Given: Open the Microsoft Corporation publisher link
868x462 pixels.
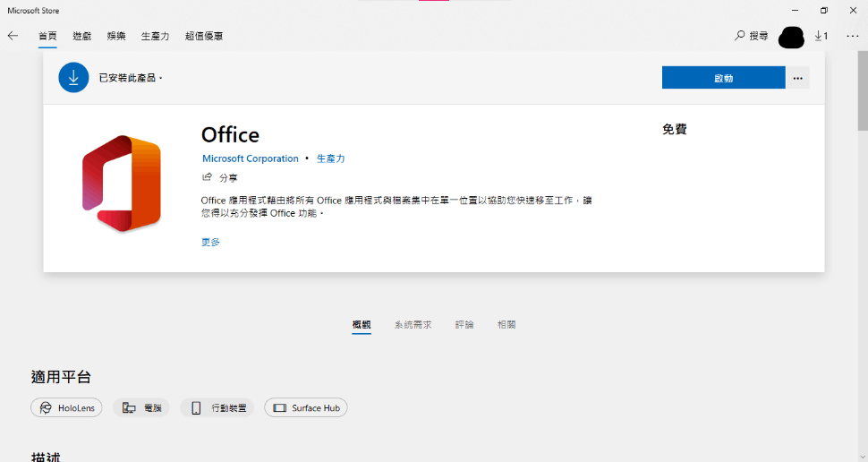Looking at the screenshot, I should pyautogui.click(x=251, y=158).
